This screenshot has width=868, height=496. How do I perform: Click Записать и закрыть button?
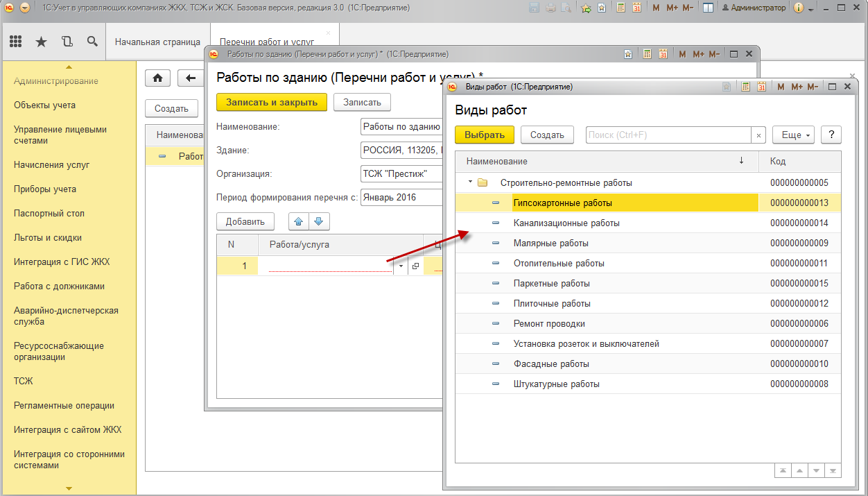(271, 102)
